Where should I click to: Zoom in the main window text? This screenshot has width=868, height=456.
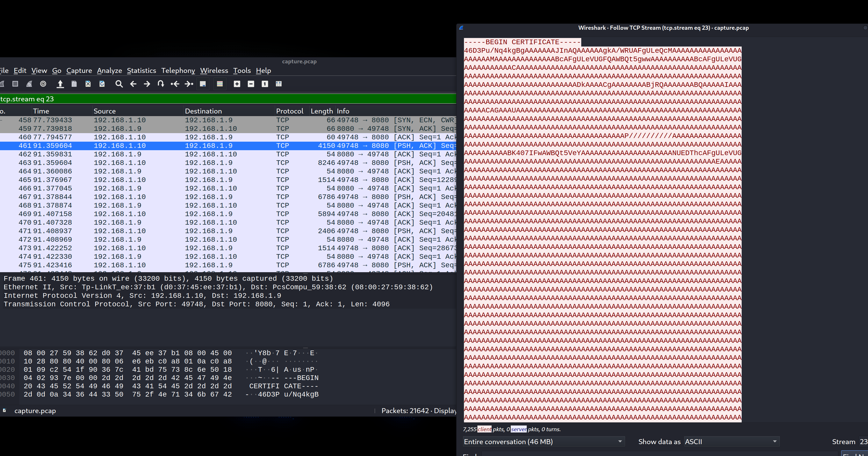pyautogui.click(x=237, y=84)
